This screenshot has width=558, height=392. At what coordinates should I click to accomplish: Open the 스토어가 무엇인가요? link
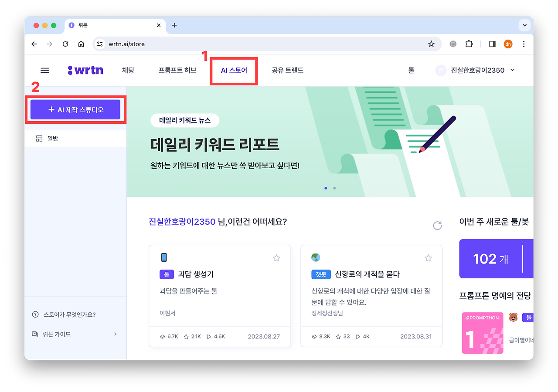coord(70,314)
